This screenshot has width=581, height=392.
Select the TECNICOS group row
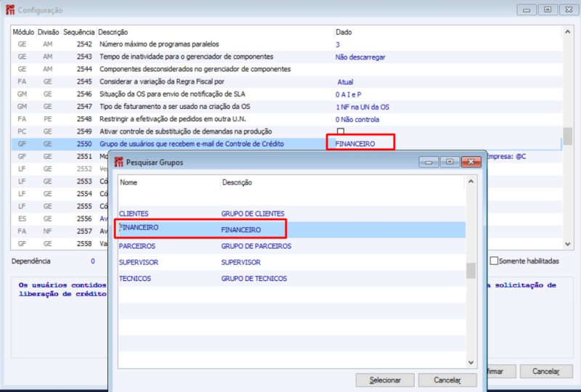pyautogui.click(x=292, y=279)
